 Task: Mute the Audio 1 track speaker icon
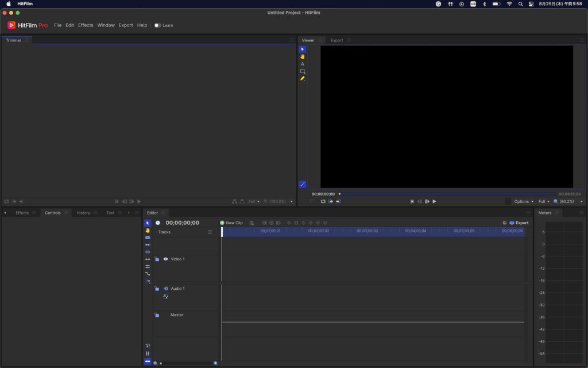(165, 289)
